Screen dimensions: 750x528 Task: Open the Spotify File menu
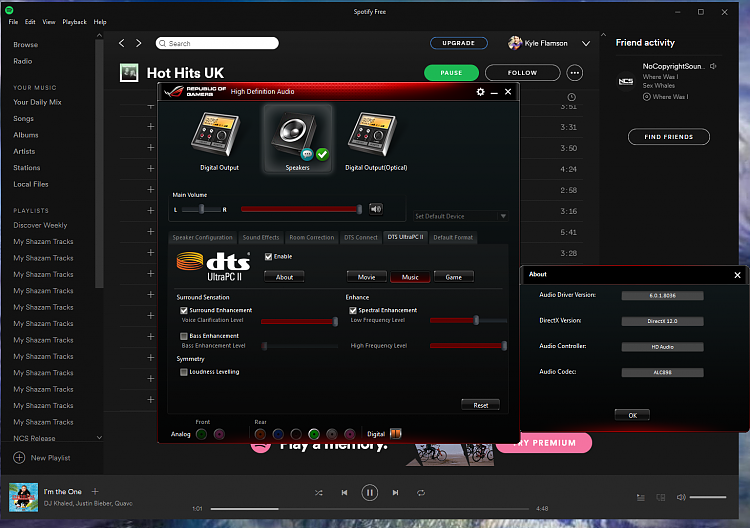13,22
